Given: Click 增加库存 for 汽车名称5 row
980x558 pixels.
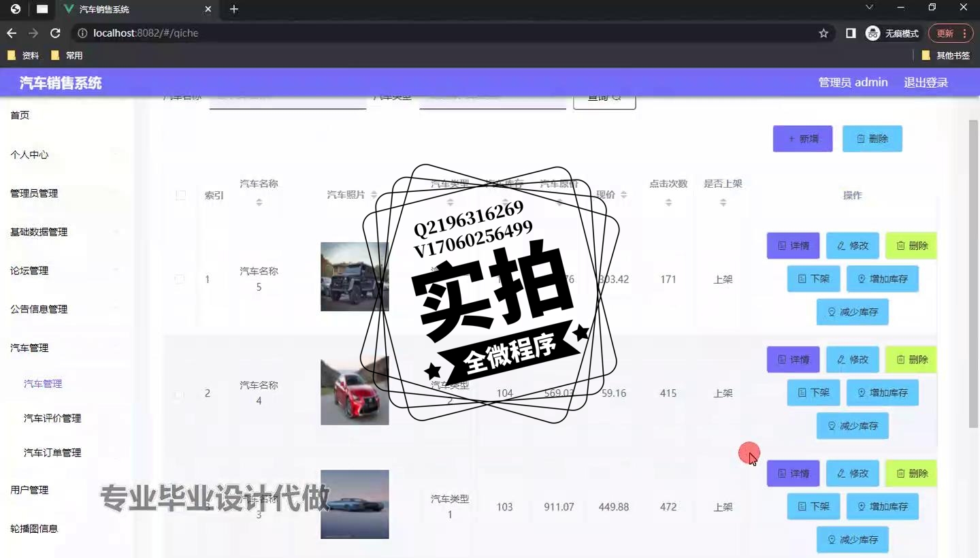Looking at the screenshot, I should click(882, 279).
